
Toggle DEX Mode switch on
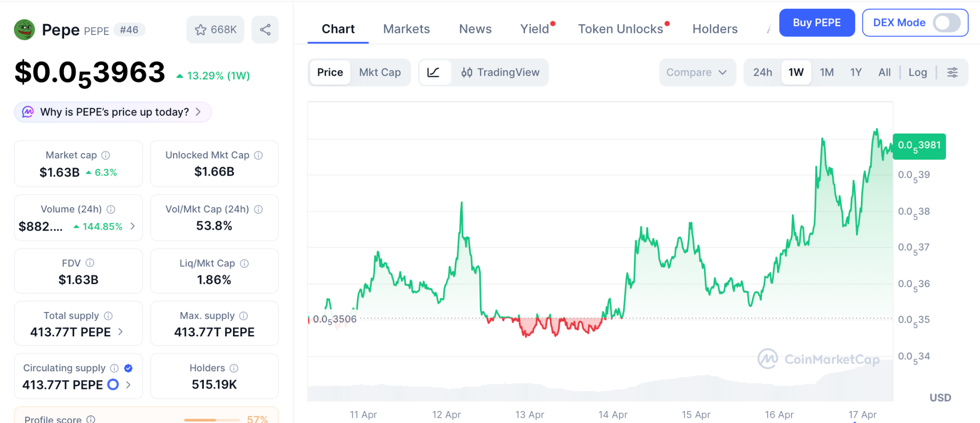[947, 22]
